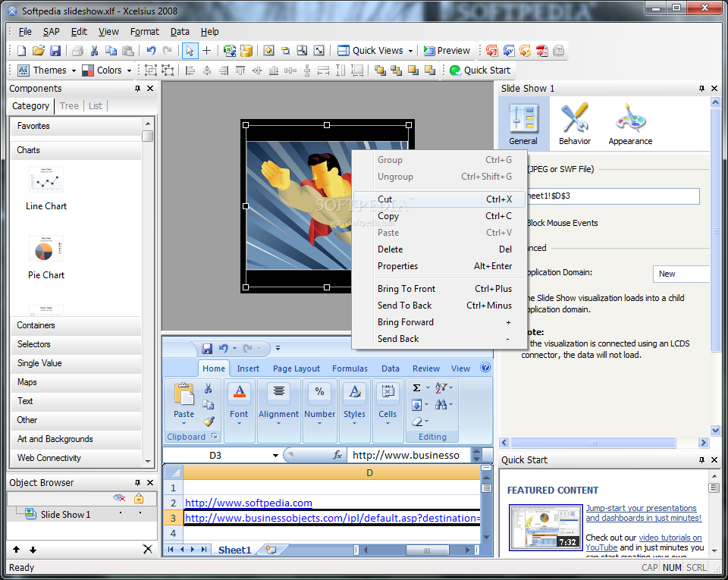
Task: Click the video tutorials on YouTube link
Action: click(x=644, y=542)
